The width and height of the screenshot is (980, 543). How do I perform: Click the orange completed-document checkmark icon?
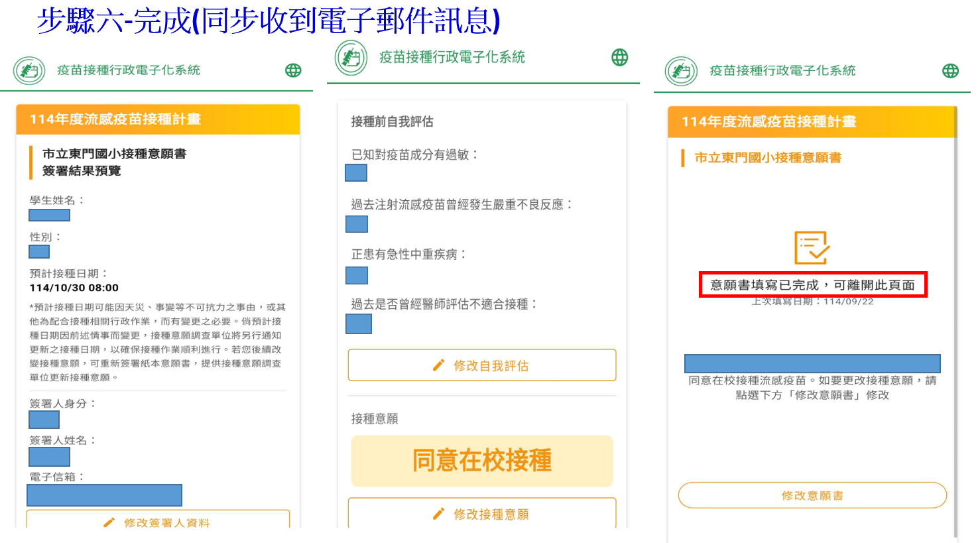812,248
